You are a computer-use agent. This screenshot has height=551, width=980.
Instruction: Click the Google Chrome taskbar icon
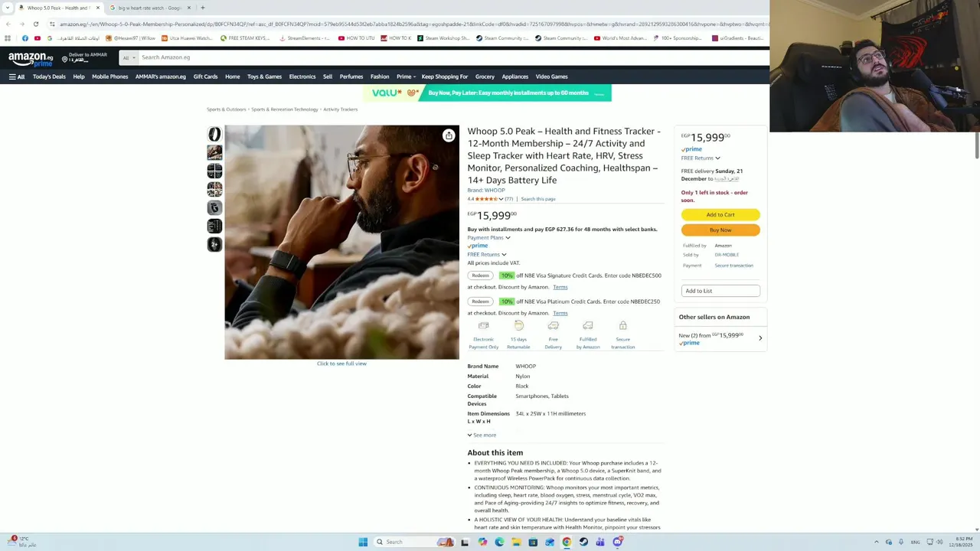tap(567, 542)
